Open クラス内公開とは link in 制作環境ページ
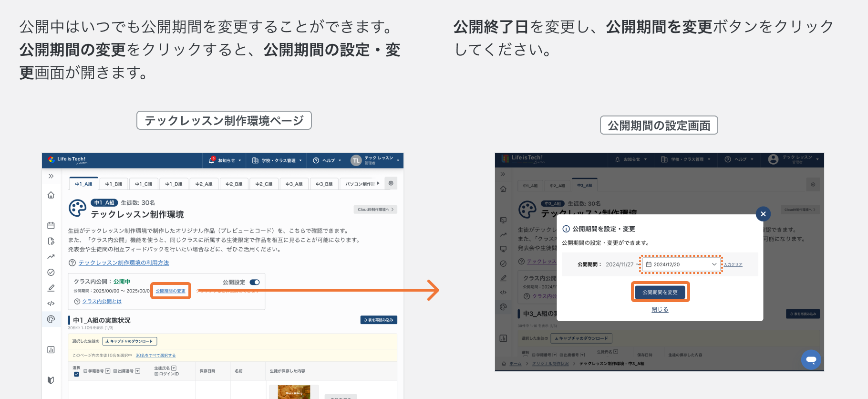 [x=102, y=302]
